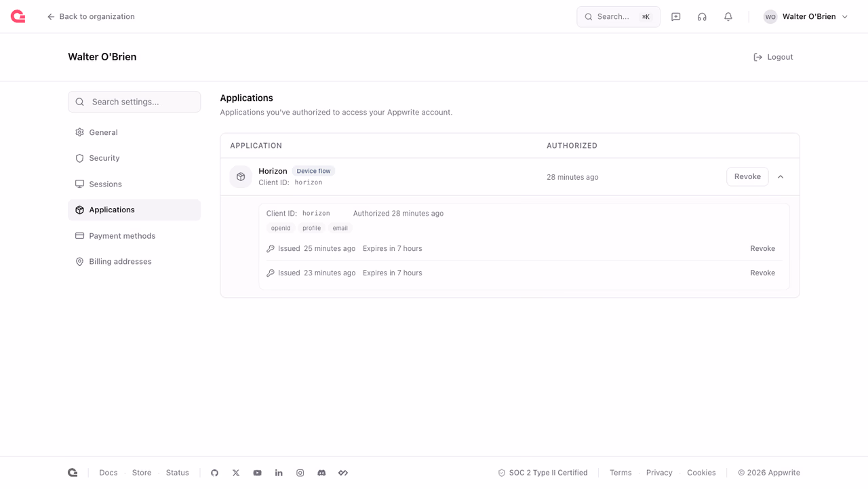Click the Billing addresses pin icon
868x489 pixels.
point(79,261)
